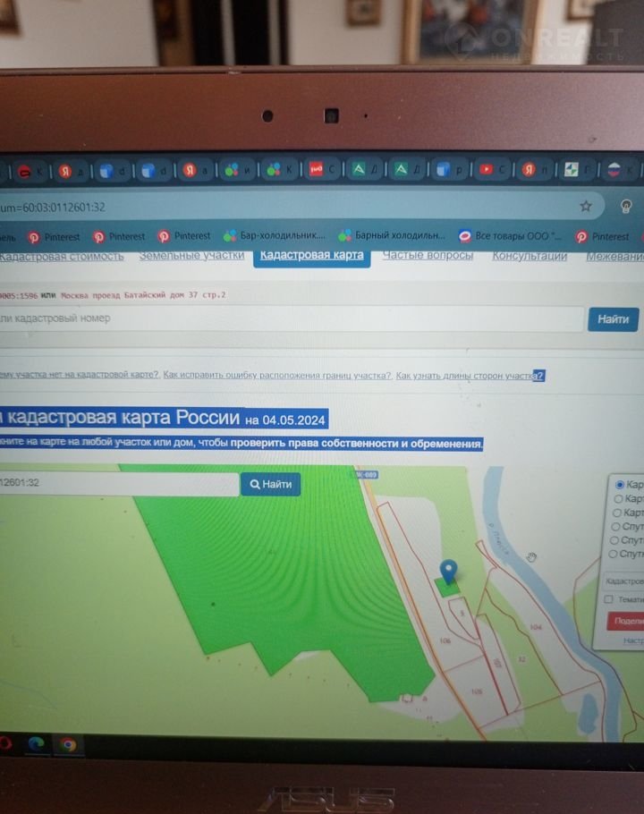Select the second map layer radio option
644x814 pixels.
click(x=619, y=499)
